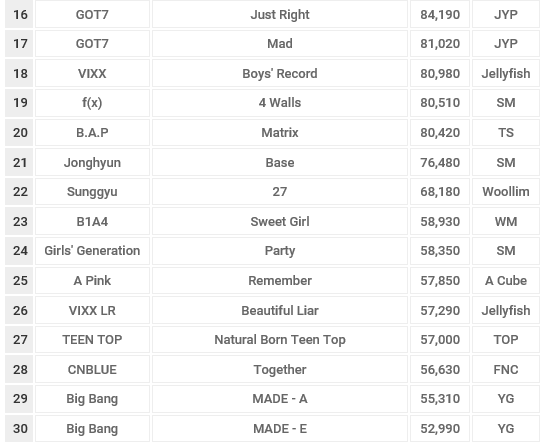The image size is (546, 448).
Task: Select the 'Just Right' album title cell
Action: pos(280,14)
